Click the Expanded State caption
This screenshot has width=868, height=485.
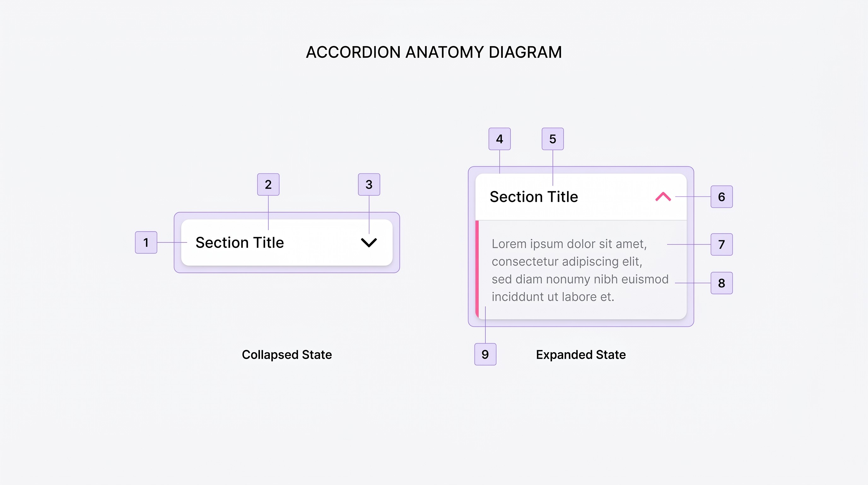[x=581, y=355]
